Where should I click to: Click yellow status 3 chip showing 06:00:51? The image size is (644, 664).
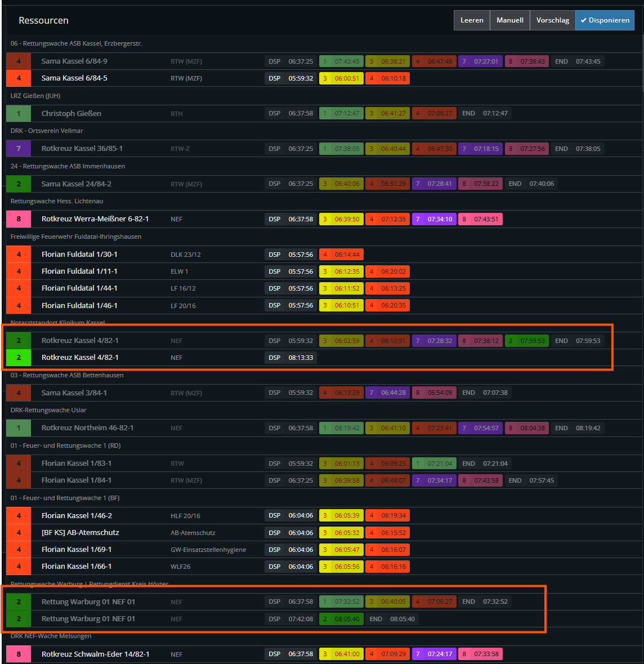[x=341, y=78]
